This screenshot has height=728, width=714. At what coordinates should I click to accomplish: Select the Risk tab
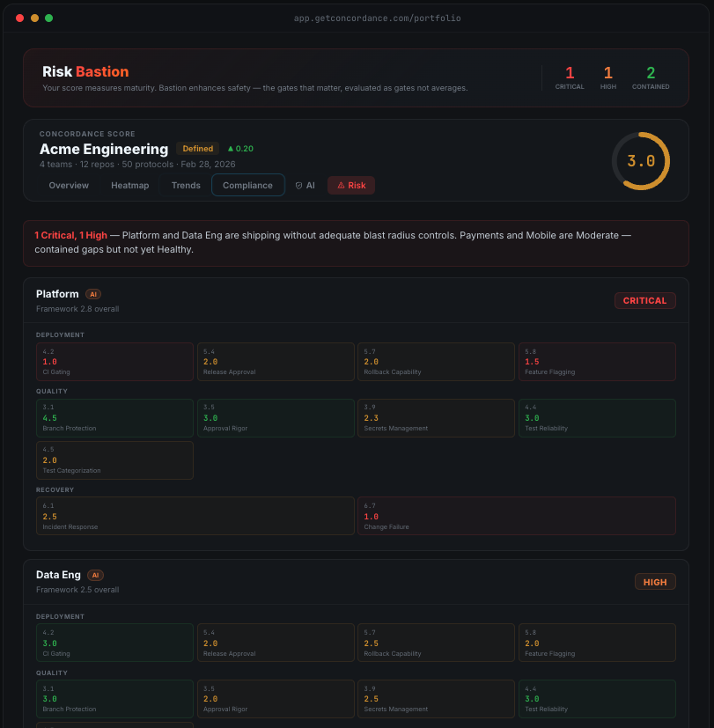[351, 185]
